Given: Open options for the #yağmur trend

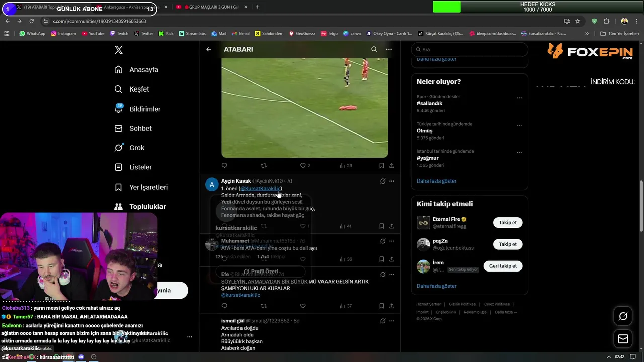Looking at the screenshot, I should click(x=519, y=153).
